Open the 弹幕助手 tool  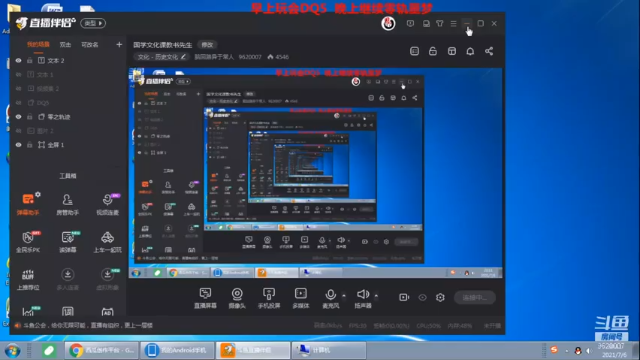point(28,203)
